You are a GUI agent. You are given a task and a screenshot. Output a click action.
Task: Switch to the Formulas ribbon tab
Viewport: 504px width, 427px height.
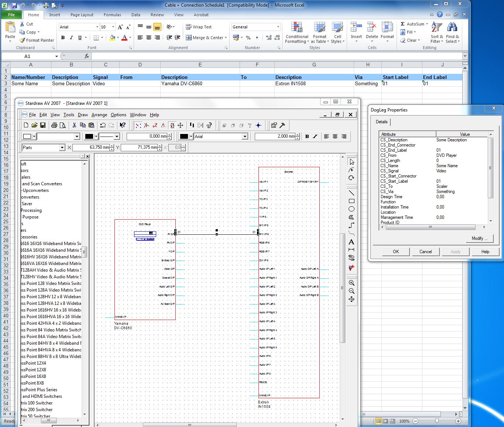coord(112,15)
